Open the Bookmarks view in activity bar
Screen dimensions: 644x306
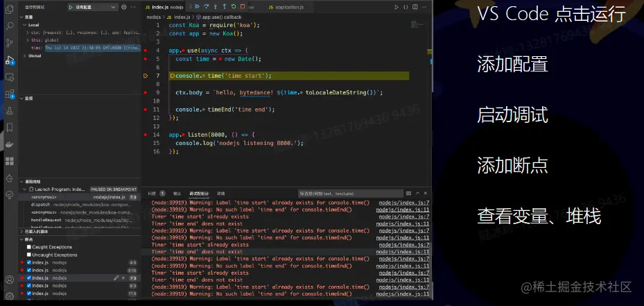point(10,128)
